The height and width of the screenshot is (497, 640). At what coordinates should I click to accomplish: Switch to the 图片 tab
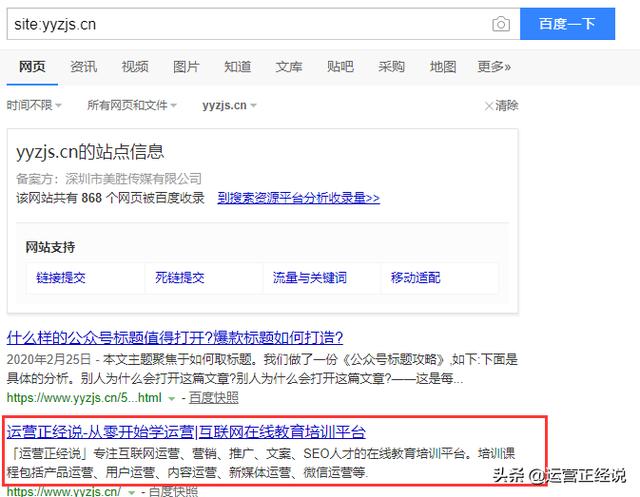[x=186, y=67]
